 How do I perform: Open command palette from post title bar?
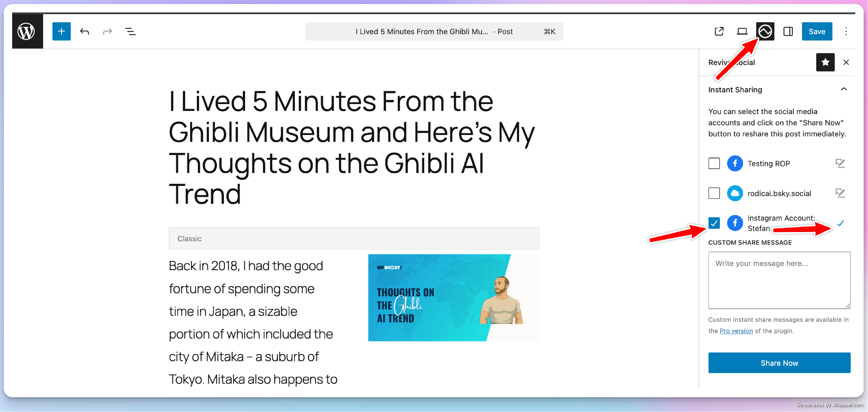(434, 31)
